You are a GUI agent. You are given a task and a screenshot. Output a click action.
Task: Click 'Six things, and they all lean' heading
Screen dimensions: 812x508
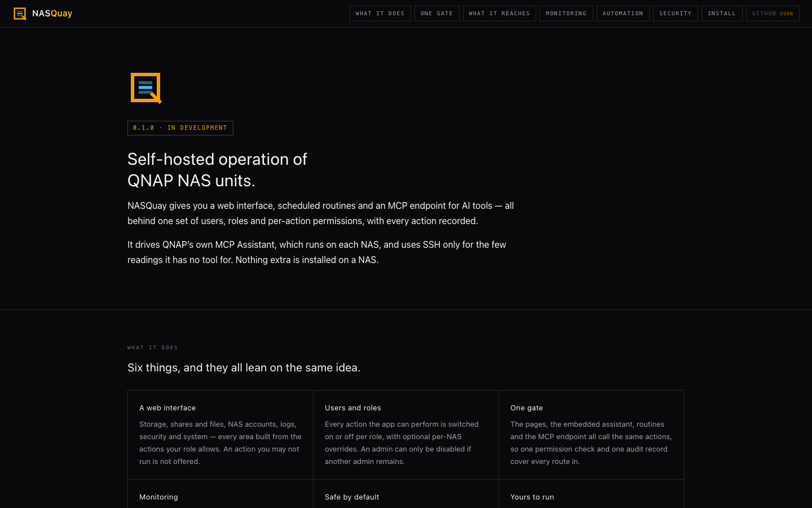244,367
